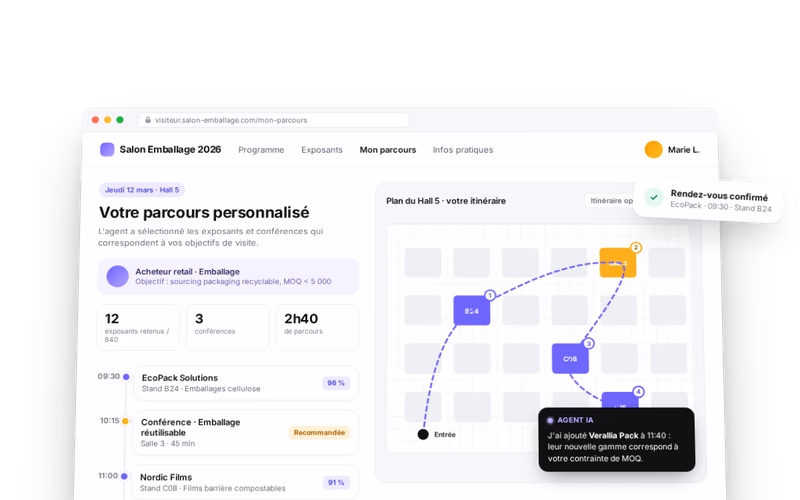
Task: Click step 4 marker on the route
Action: (x=638, y=392)
